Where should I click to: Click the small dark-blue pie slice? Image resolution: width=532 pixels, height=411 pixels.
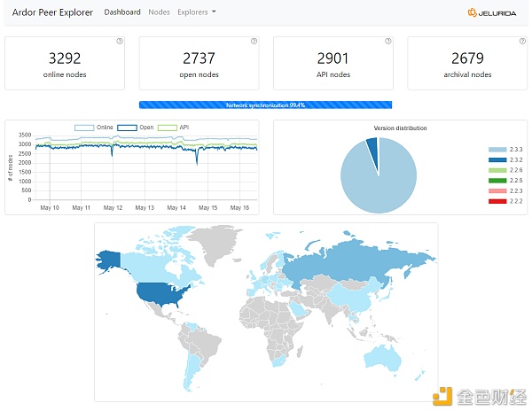pos(373,149)
